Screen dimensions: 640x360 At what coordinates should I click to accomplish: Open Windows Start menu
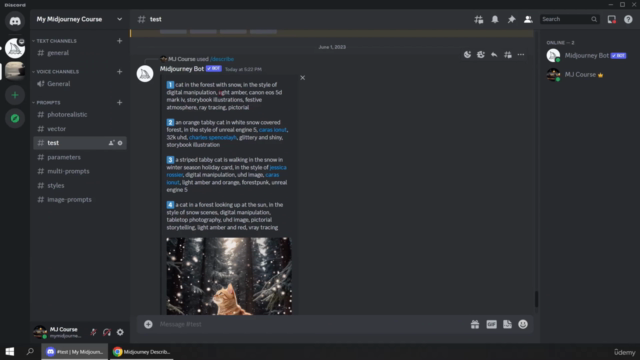tap(10, 351)
